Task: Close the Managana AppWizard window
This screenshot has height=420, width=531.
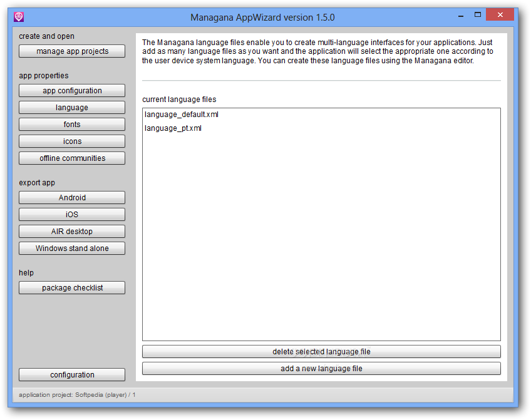Action: [x=500, y=15]
